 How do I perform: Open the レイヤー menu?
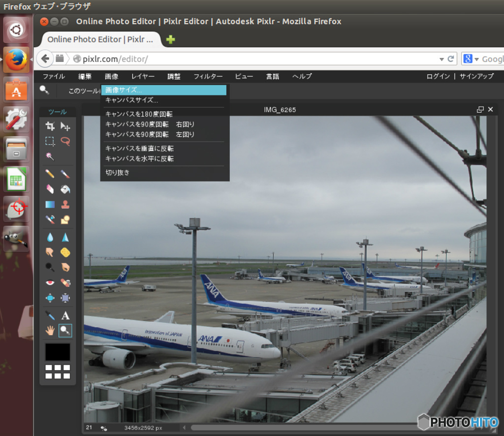point(143,76)
